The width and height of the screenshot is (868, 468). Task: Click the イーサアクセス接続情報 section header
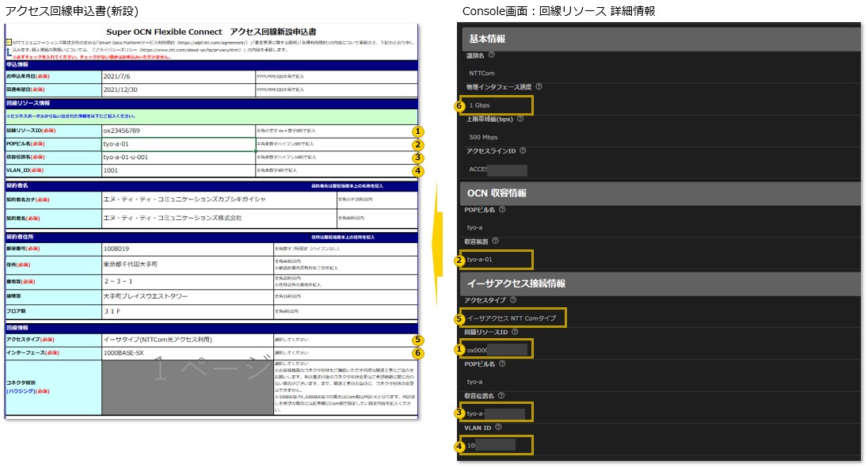click(x=661, y=283)
